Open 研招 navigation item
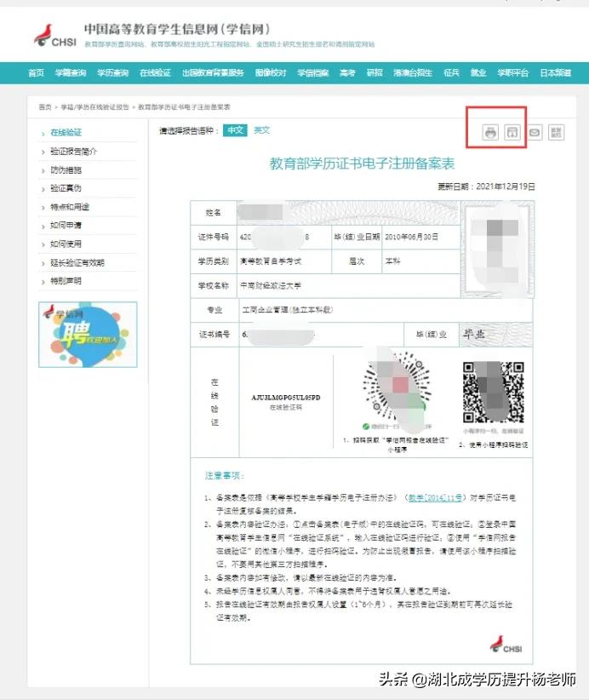Screen dimensions: 589x700 tap(374, 72)
